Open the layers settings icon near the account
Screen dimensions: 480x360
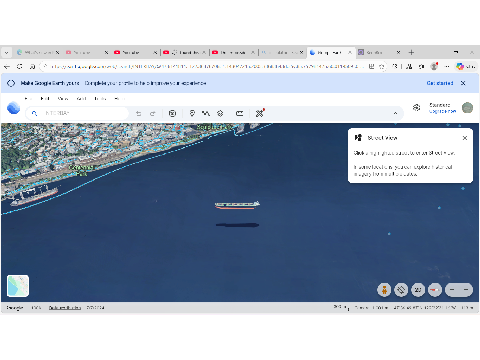(x=416, y=107)
